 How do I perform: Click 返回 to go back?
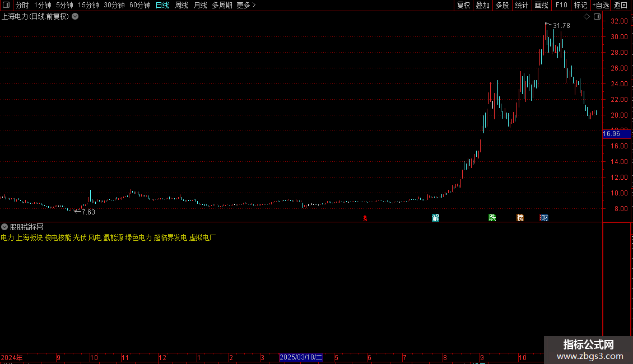pyautogui.click(x=621, y=5)
